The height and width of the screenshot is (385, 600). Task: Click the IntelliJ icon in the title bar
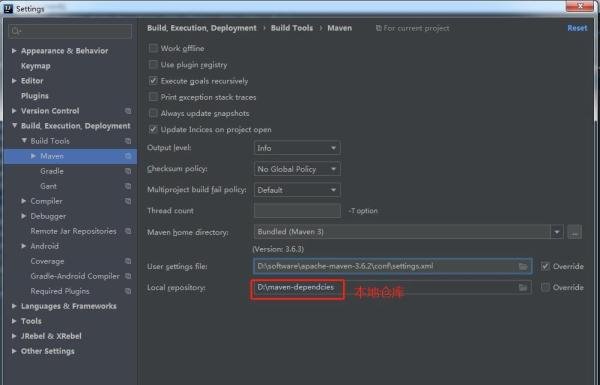tap(8, 8)
